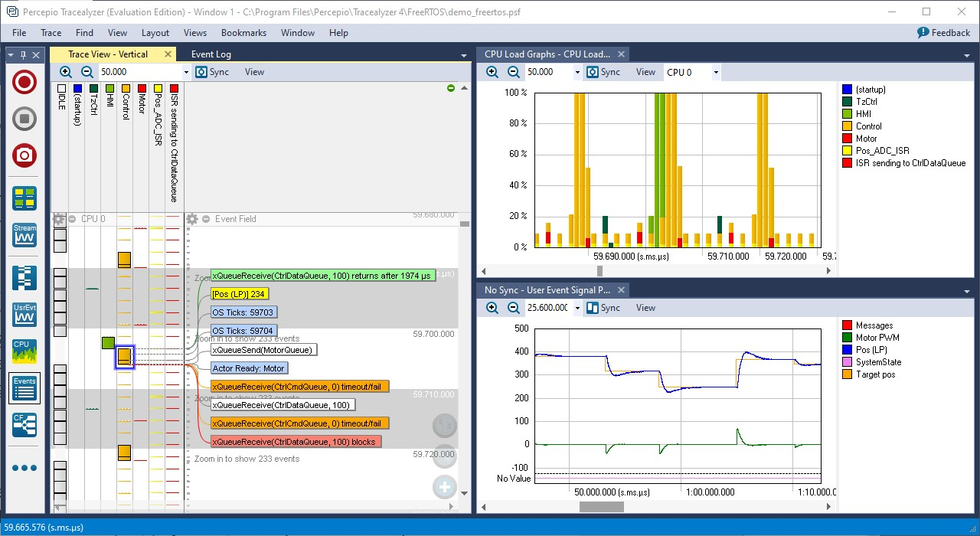Viewport: 980px width, 536px height.
Task: Switch to the Event Log tab
Action: pyautogui.click(x=211, y=54)
